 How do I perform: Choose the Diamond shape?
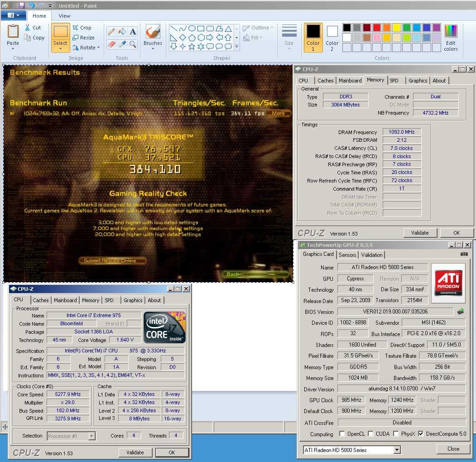tap(183, 38)
